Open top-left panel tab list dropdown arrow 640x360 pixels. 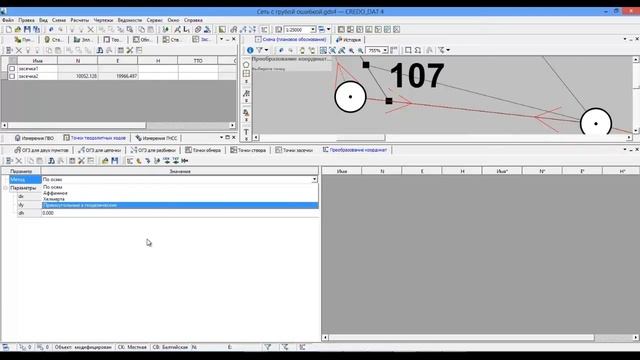click(222, 40)
